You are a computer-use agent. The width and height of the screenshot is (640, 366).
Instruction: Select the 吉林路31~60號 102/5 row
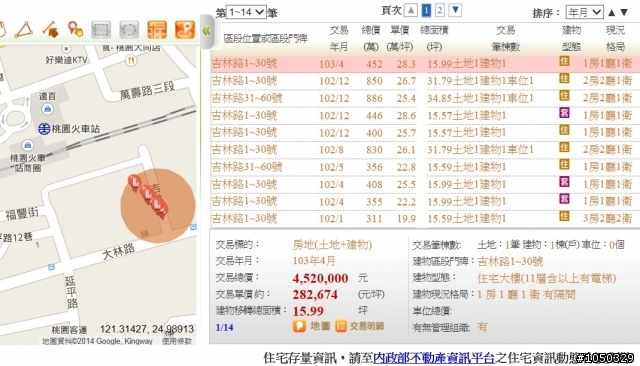click(425, 167)
